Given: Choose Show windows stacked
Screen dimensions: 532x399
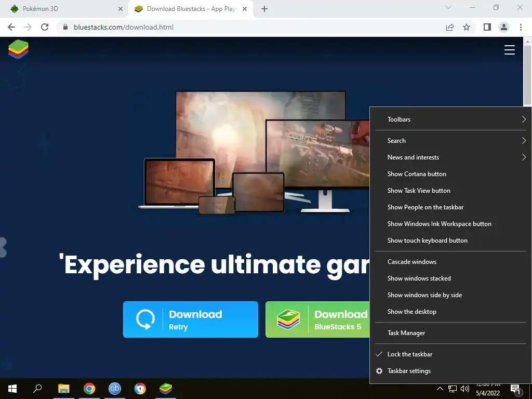Looking at the screenshot, I should pyautogui.click(x=450, y=278).
